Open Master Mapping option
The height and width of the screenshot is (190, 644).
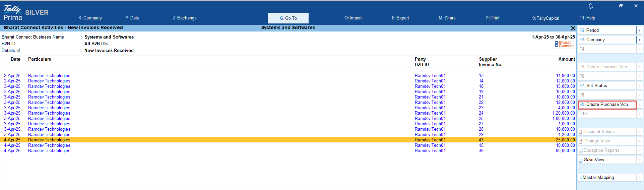[607, 178]
